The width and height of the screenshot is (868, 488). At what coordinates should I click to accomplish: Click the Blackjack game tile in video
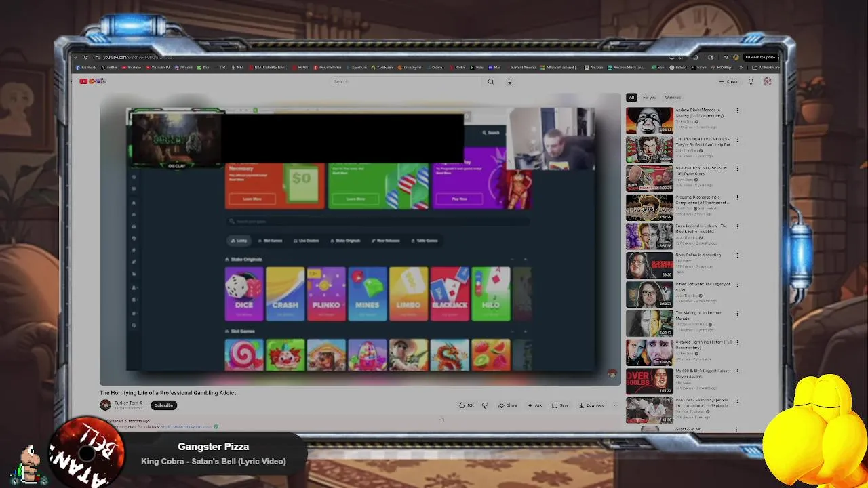450,293
